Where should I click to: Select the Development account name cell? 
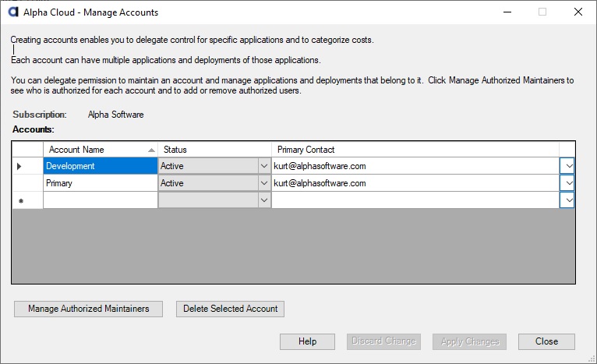(x=101, y=166)
